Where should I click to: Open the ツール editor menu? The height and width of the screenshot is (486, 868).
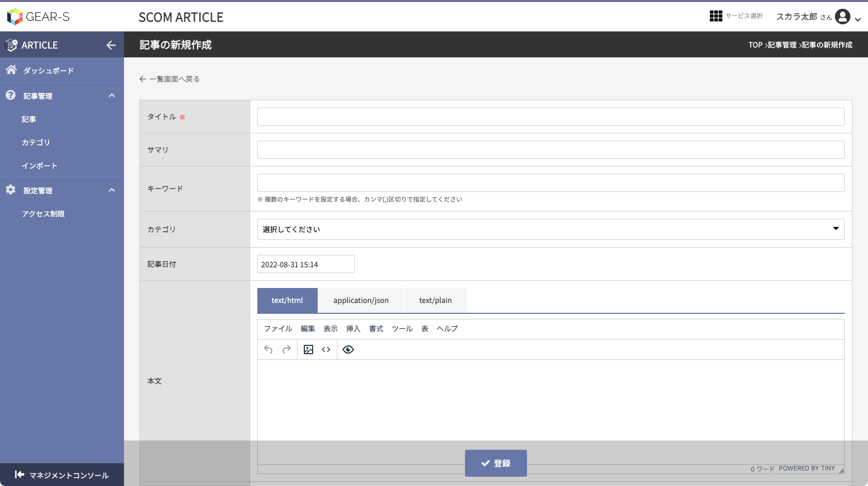point(402,329)
